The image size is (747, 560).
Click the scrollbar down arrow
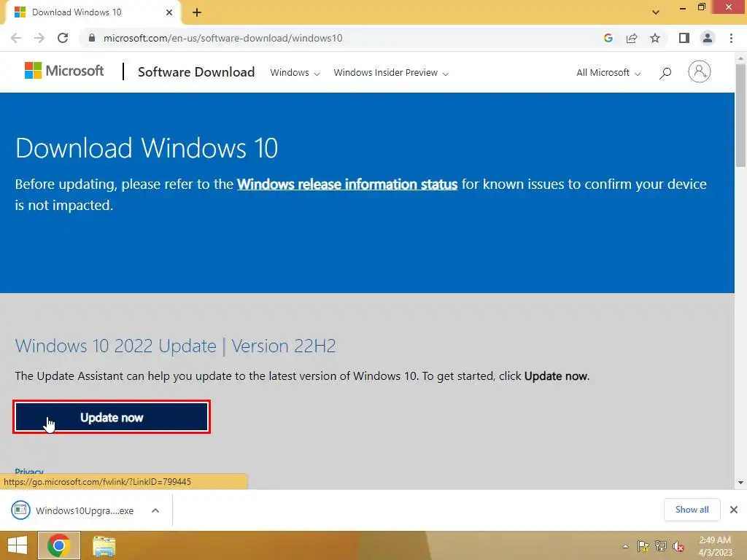(x=740, y=483)
